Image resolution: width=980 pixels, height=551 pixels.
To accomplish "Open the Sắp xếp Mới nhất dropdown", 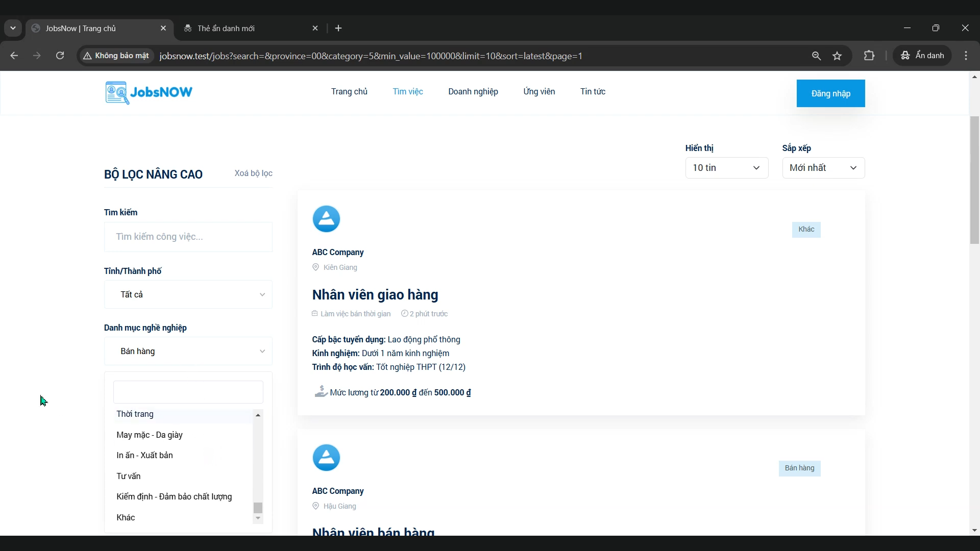I will (x=823, y=168).
